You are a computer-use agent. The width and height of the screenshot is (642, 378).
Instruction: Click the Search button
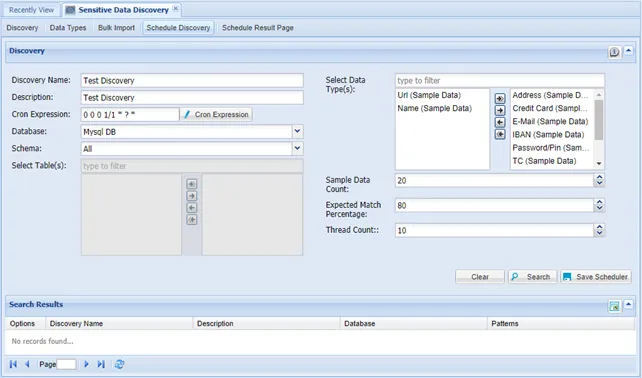[532, 277]
